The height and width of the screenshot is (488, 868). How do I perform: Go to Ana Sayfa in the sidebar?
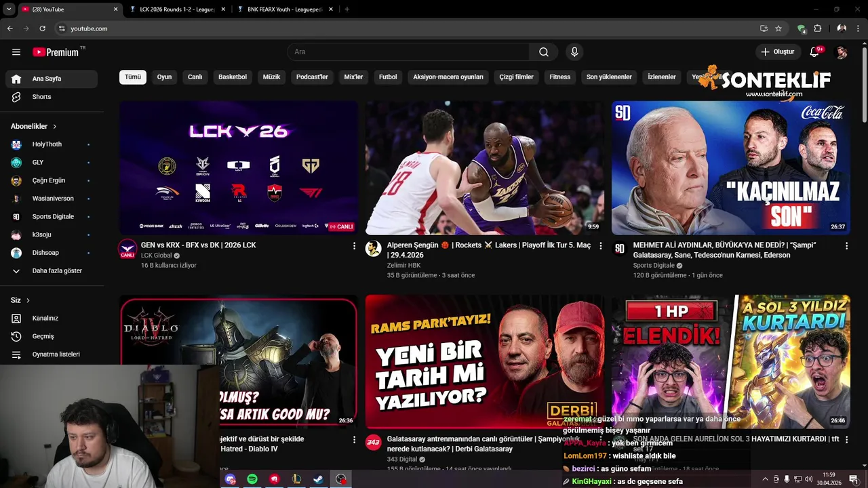tap(52, 79)
